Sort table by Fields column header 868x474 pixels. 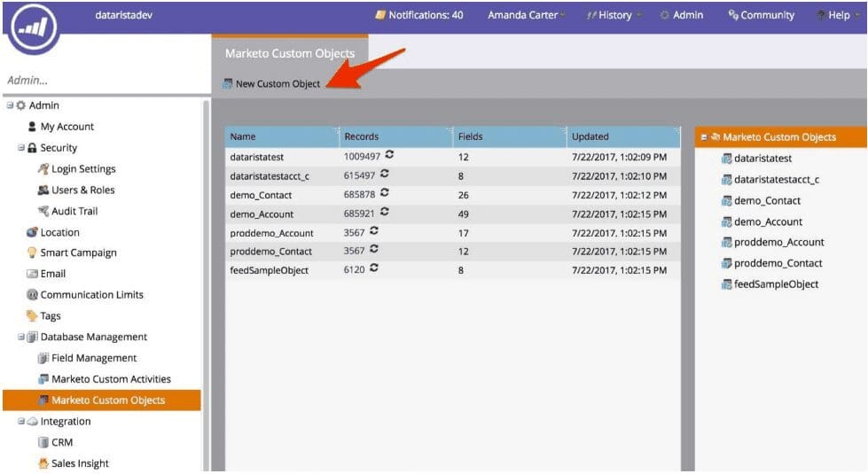coord(510,136)
